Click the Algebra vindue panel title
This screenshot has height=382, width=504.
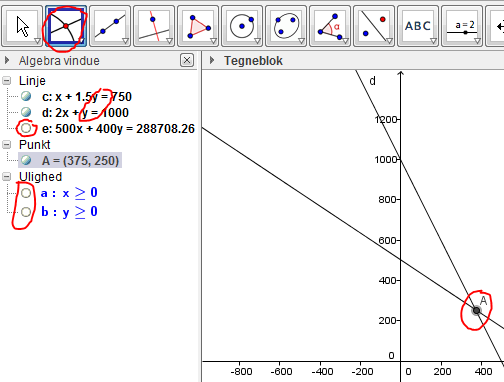[x=59, y=61]
